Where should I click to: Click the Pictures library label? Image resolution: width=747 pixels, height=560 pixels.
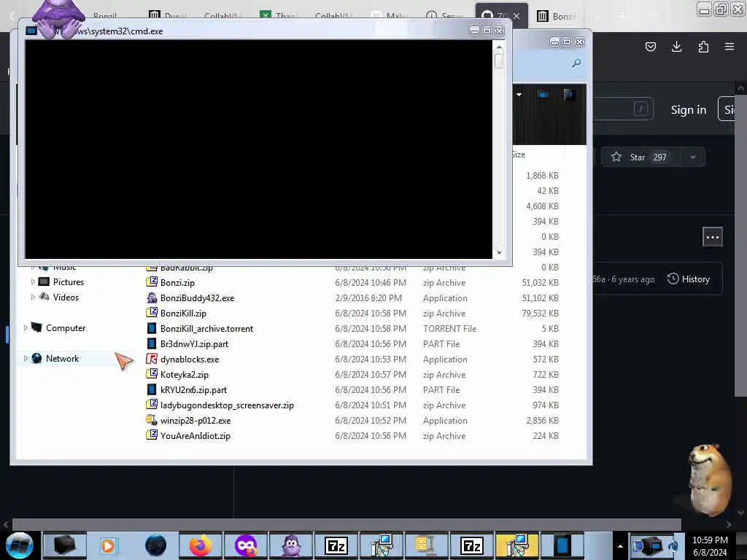click(x=69, y=282)
